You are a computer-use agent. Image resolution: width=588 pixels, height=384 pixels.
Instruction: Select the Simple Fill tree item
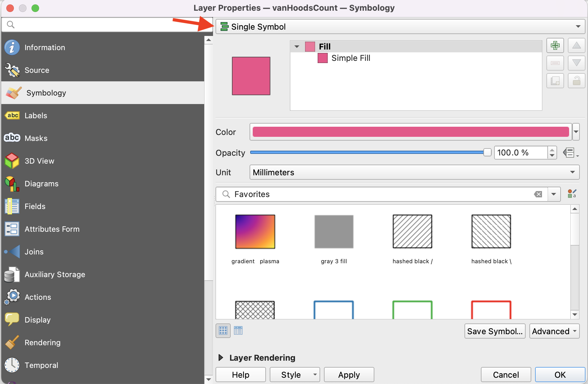pos(350,58)
